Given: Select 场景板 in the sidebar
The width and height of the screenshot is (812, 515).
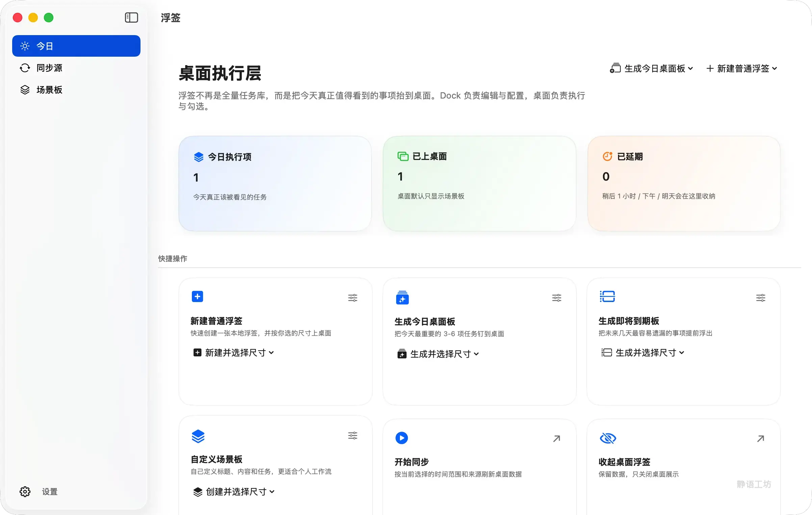Looking at the screenshot, I should (49, 90).
